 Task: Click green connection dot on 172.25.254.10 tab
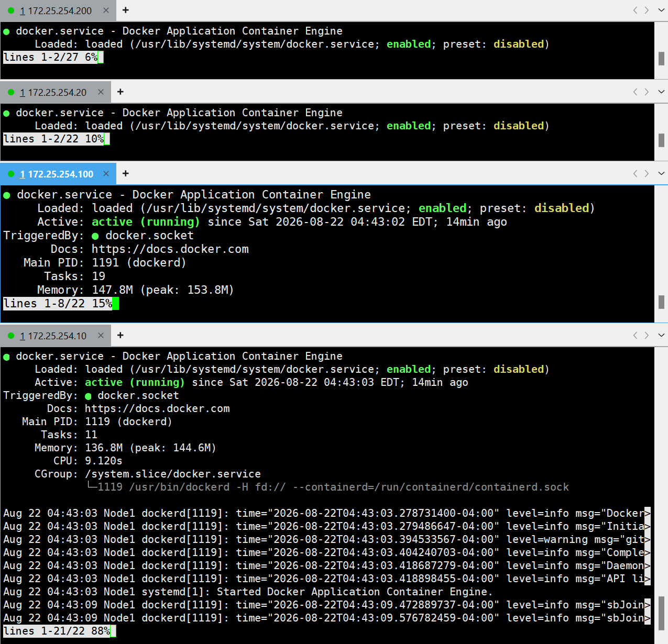click(x=11, y=336)
